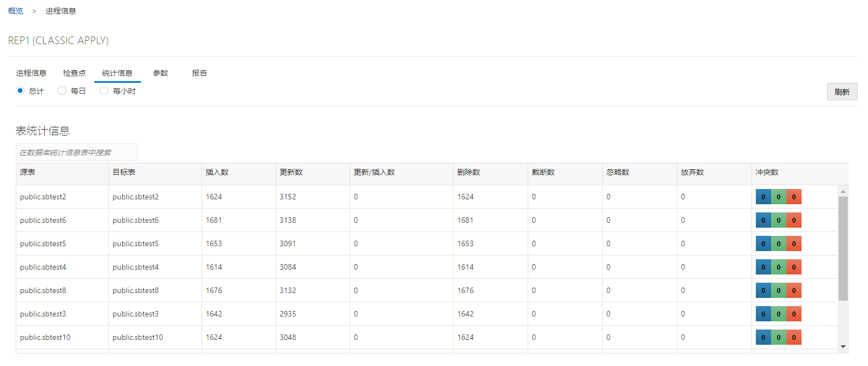Sort by 插入数 column header
The height and width of the screenshot is (366, 868).
[x=217, y=172]
